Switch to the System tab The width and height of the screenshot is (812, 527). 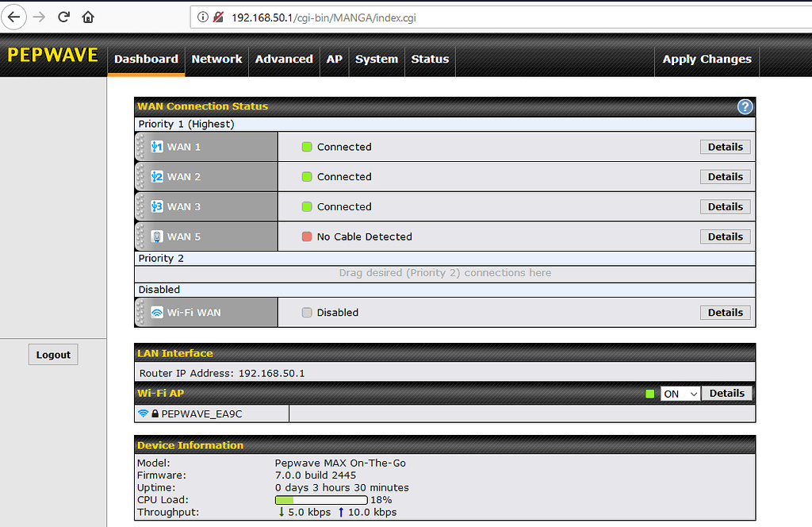click(376, 59)
